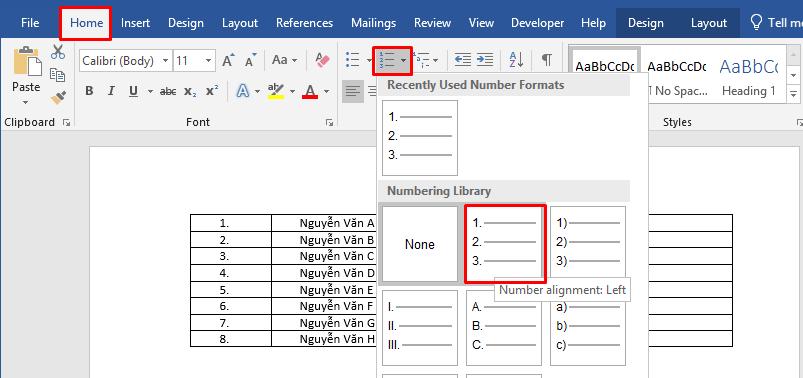The image size is (803, 378).
Task: Choose the A. B. C. numbering format
Action: (x=504, y=328)
